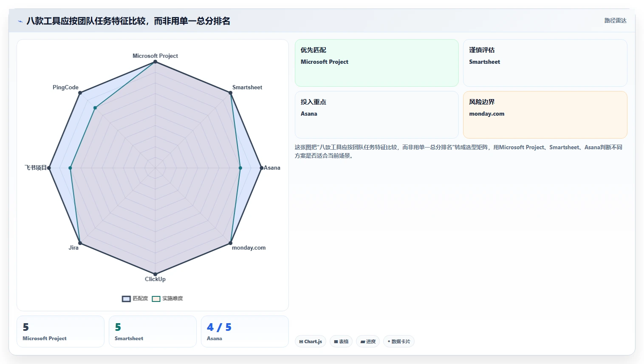Viewport: 644px width, 364px height.
Task: Click the Microsoft Project radar data point
Action: 155,62
